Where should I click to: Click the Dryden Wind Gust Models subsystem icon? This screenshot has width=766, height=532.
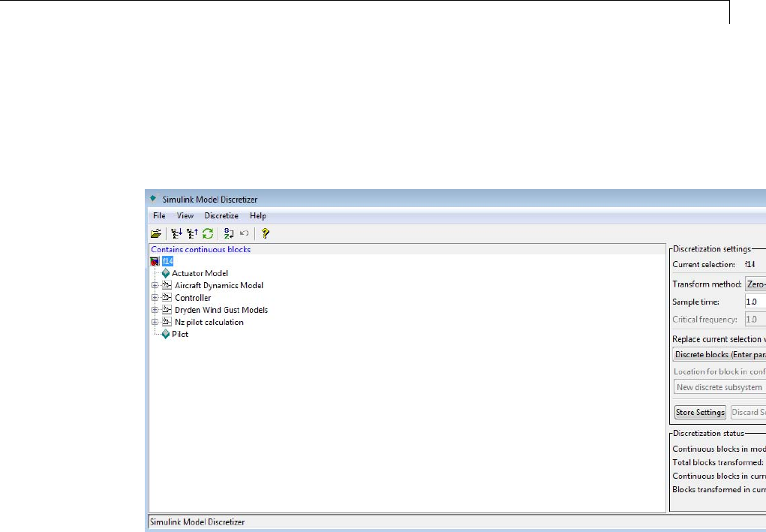[x=167, y=310]
